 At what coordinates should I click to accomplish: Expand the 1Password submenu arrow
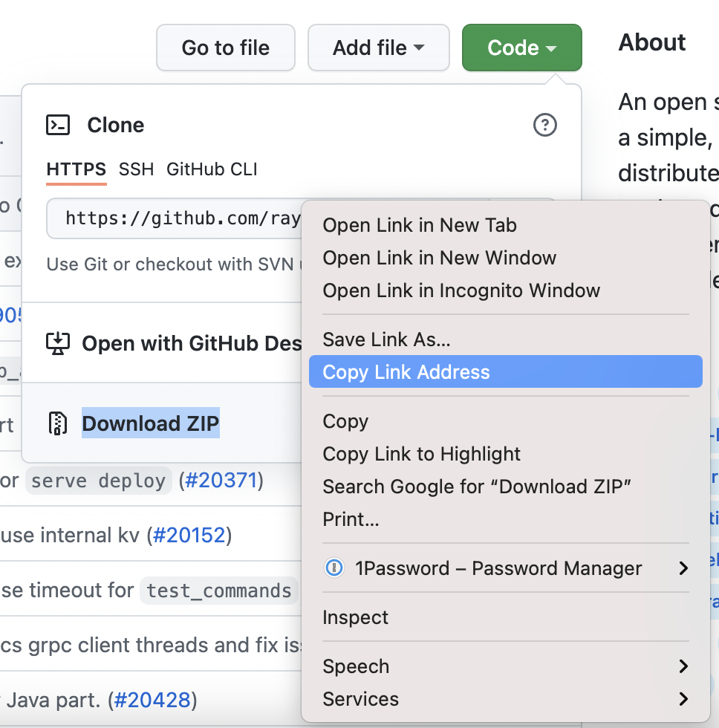click(x=683, y=568)
